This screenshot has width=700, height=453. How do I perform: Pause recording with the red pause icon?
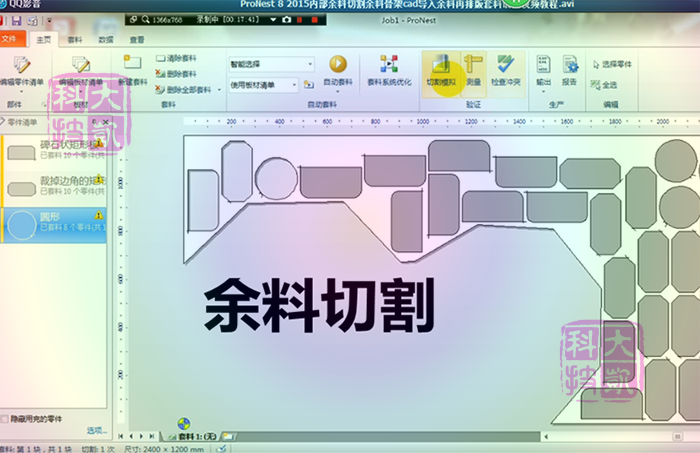click(300, 20)
